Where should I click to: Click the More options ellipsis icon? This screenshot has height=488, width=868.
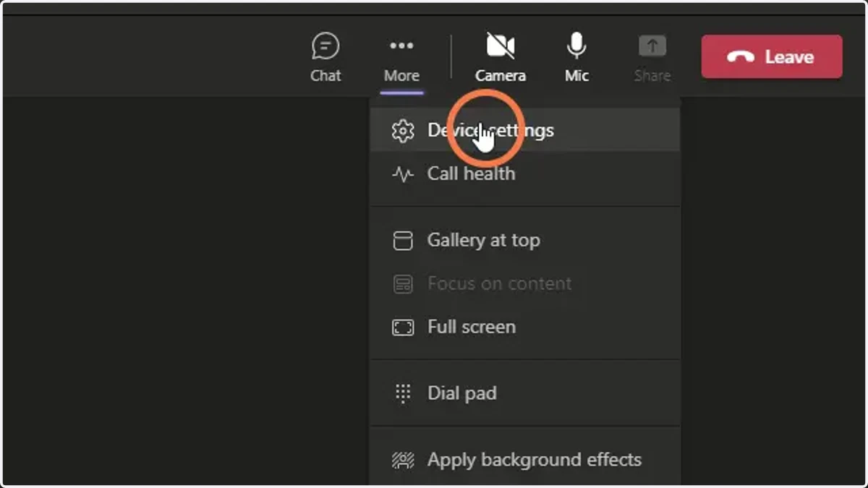pos(401,46)
